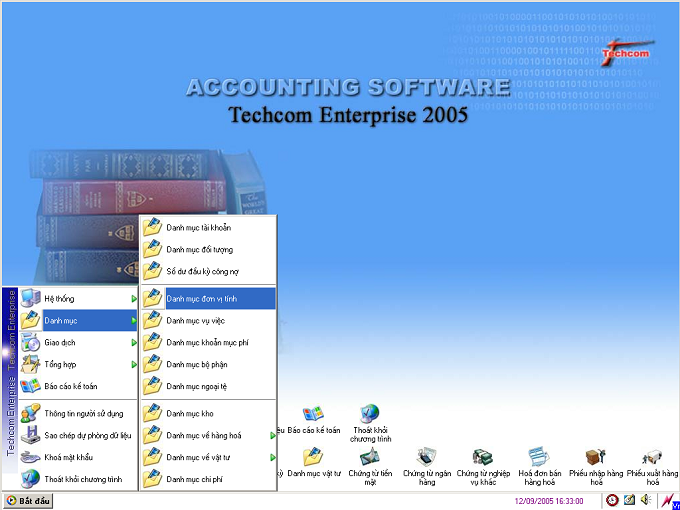
Task: Open Báo cáo kế toán desktop shortcut
Action: (314, 420)
